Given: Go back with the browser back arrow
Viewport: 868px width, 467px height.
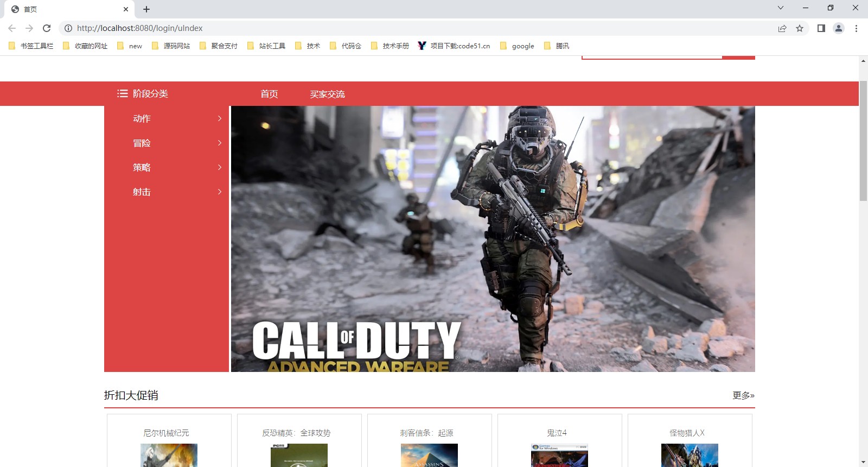Looking at the screenshot, I should point(12,28).
